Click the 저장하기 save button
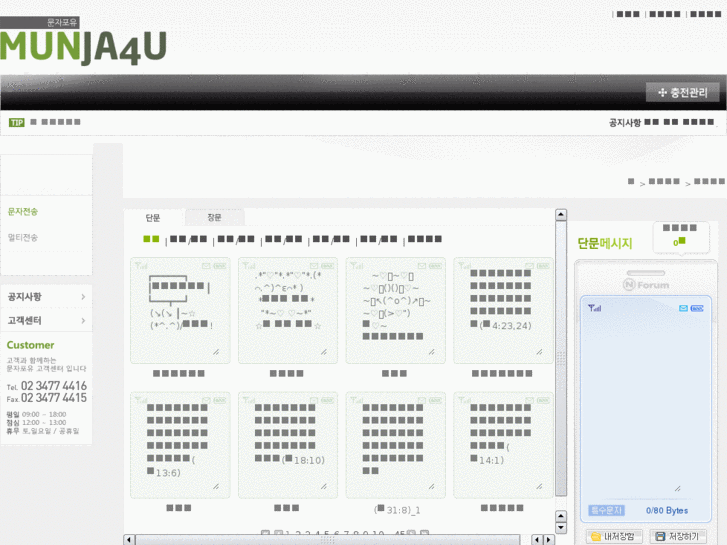The width and height of the screenshot is (727, 545). (x=678, y=537)
